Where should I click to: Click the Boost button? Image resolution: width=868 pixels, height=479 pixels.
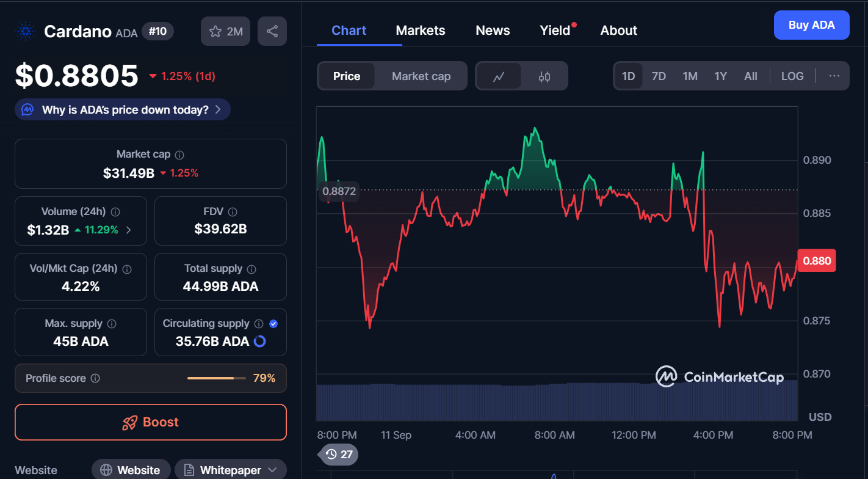pyautogui.click(x=151, y=422)
